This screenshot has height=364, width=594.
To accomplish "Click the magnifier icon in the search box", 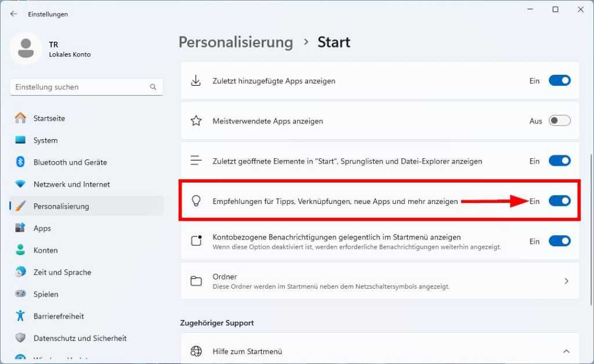I will pos(153,86).
